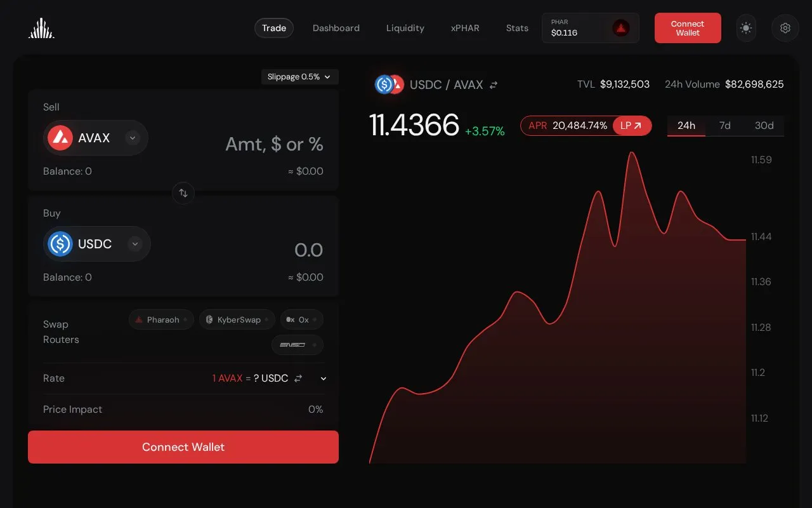Viewport: 812px width, 508px height.
Task: Open the Dashboard page
Action: tap(336, 28)
